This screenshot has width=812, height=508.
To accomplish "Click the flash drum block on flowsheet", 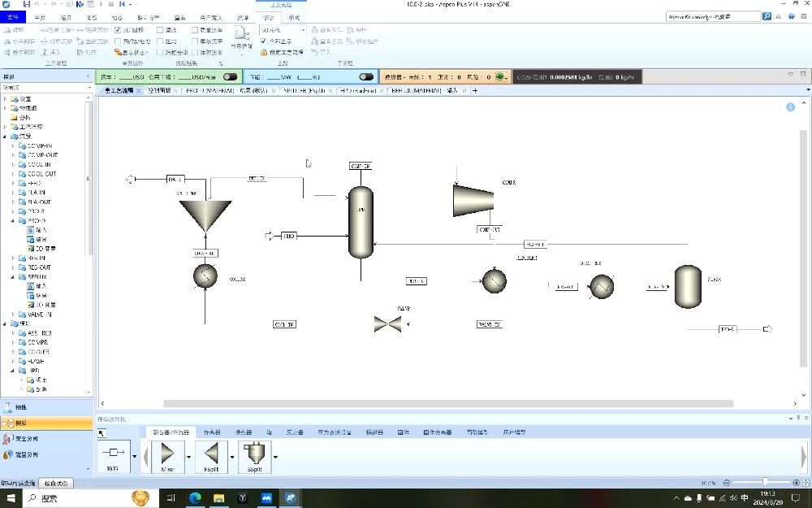I will pos(688,287).
